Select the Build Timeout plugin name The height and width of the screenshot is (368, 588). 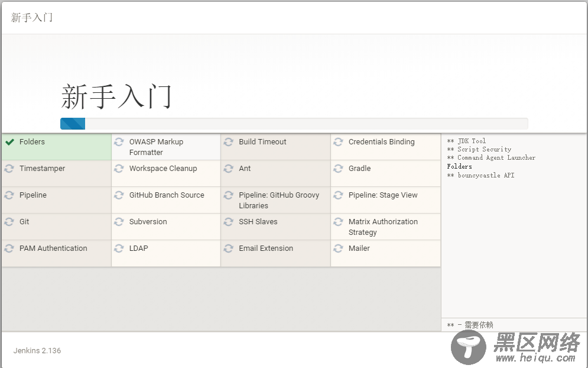pyautogui.click(x=262, y=142)
